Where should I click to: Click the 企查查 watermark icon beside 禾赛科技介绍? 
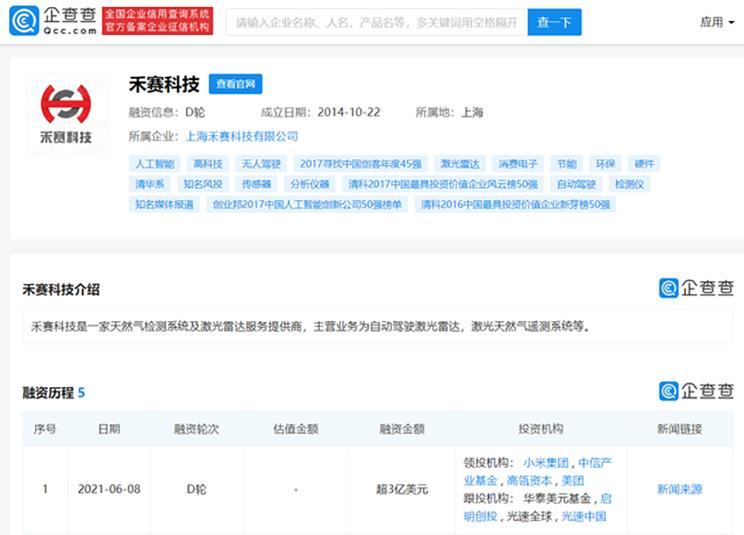[x=669, y=288]
